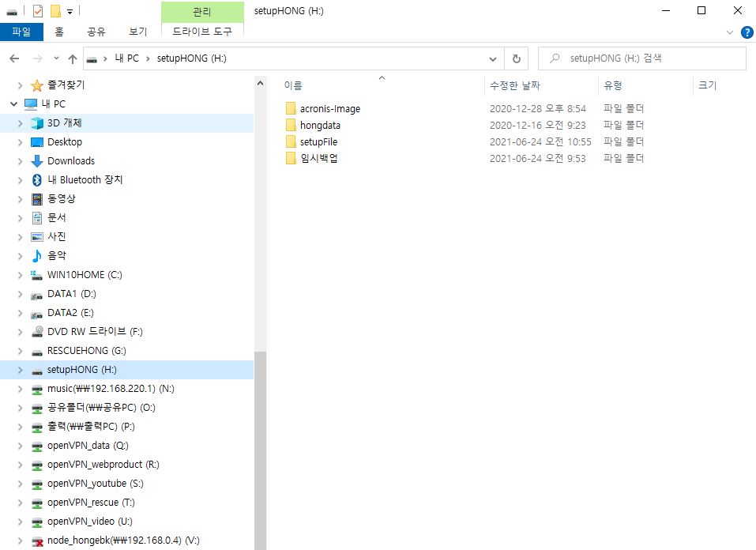The height and width of the screenshot is (550, 756).
Task: Sort by 크기 column header
Action: [x=707, y=85]
